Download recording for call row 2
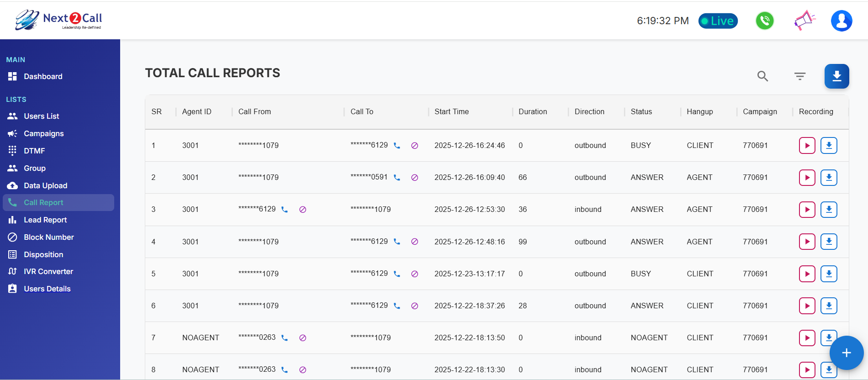This screenshot has width=868, height=380. coord(829,178)
